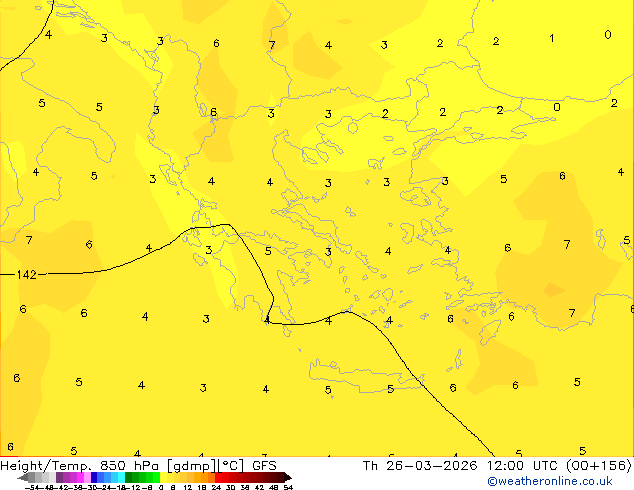The height and width of the screenshot is (490, 634).
Task: Click the bright yellow swatch above 0 in legend
Action: [164, 477]
